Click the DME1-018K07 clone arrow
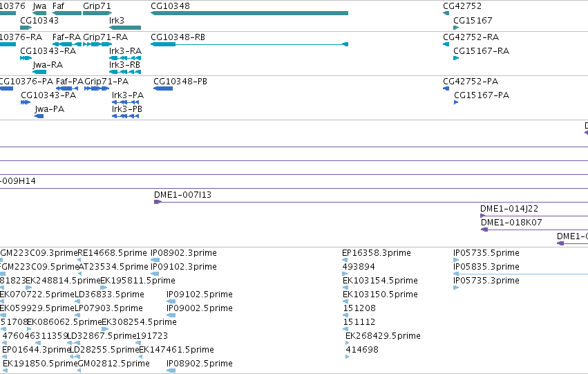The image size is (588, 374). tap(484, 230)
